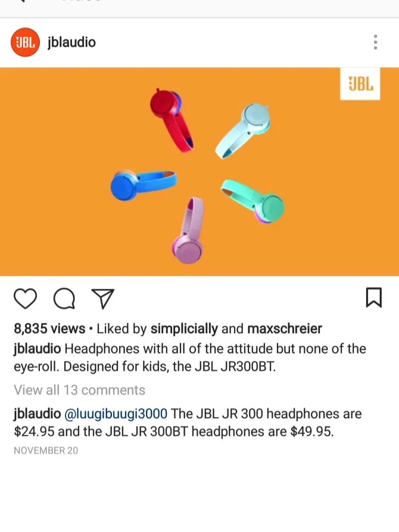This screenshot has height=532, width=399.
Task: Save post with bookmark icon
Action: coord(374,297)
